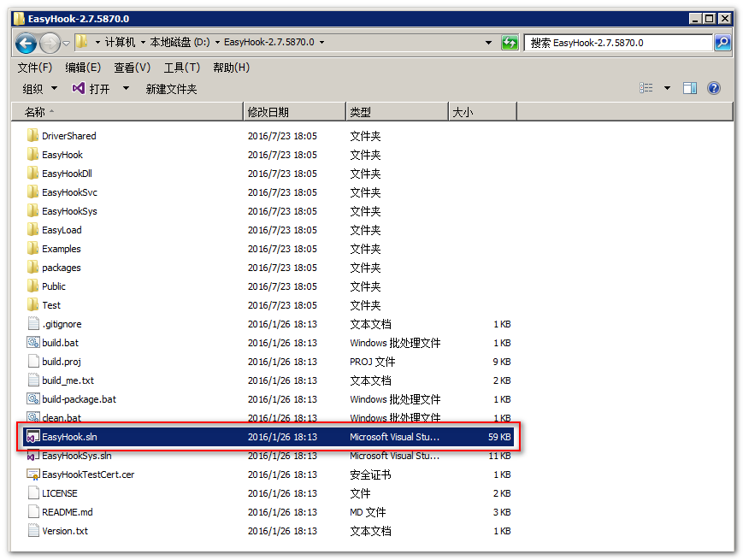Click the folder icon in the address bar
Viewport: 743px width, 560px height.
click(x=82, y=42)
